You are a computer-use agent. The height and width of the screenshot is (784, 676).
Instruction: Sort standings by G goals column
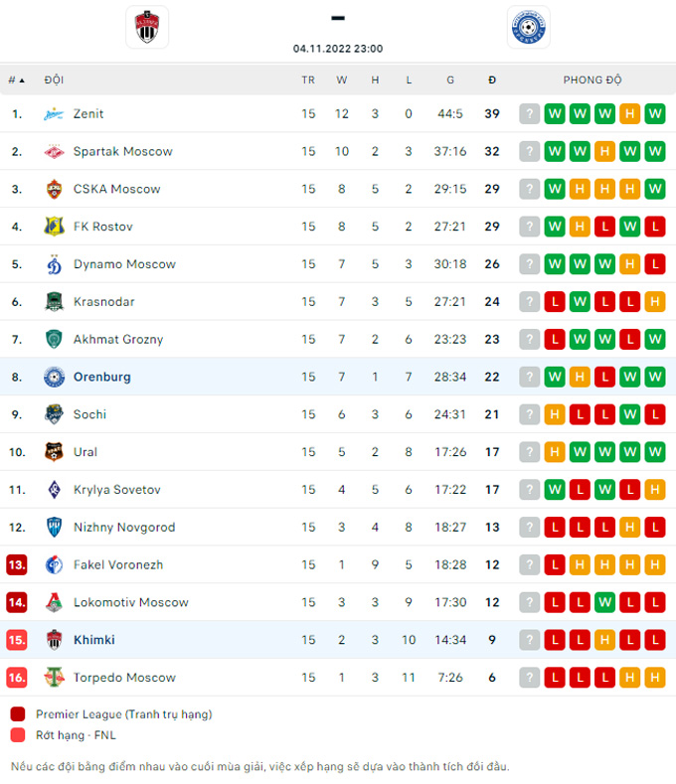tap(450, 80)
